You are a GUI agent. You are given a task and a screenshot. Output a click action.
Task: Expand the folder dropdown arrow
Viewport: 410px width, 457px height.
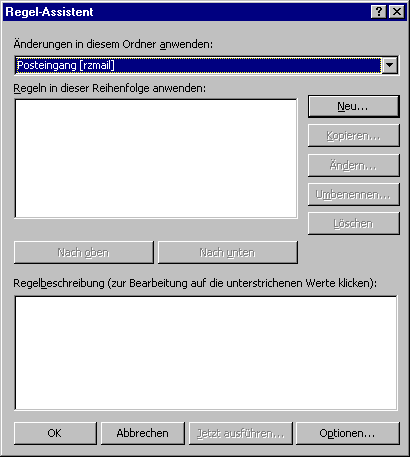coord(390,65)
